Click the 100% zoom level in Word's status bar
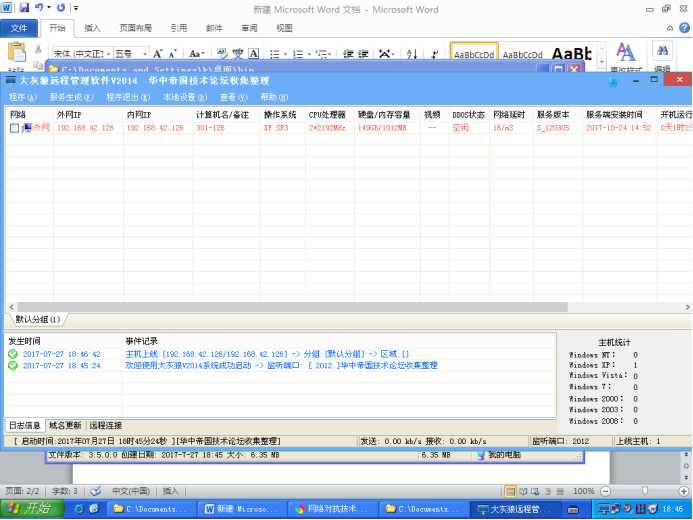The width and height of the screenshot is (693, 520). pyautogui.click(x=583, y=491)
